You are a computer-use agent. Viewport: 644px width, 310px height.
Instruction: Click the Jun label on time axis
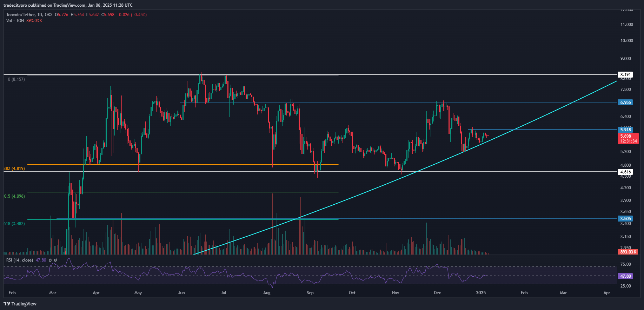181,293
